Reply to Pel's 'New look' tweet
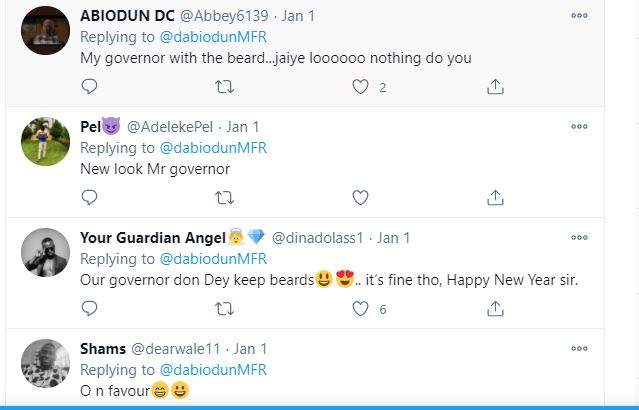Image resolution: width=639 pixels, height=410 pixels. (89, 198)
